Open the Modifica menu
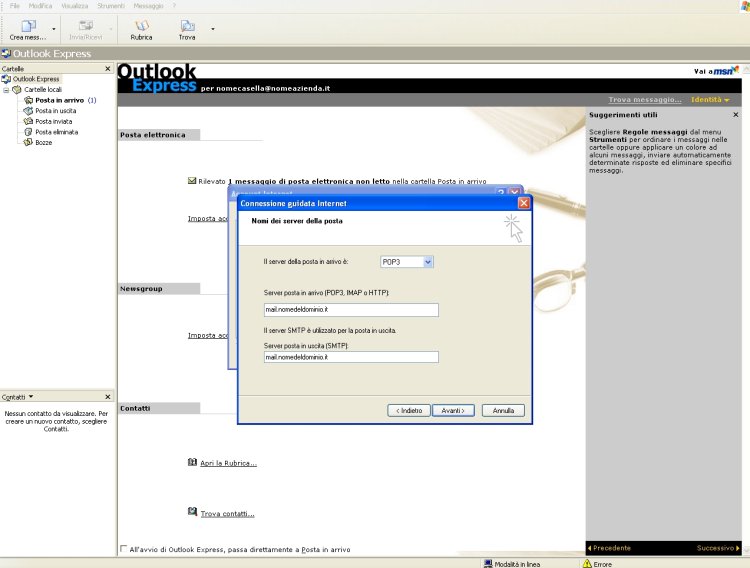Image resolution: width=750 pixels, height=568 pixels. [40, 6]
